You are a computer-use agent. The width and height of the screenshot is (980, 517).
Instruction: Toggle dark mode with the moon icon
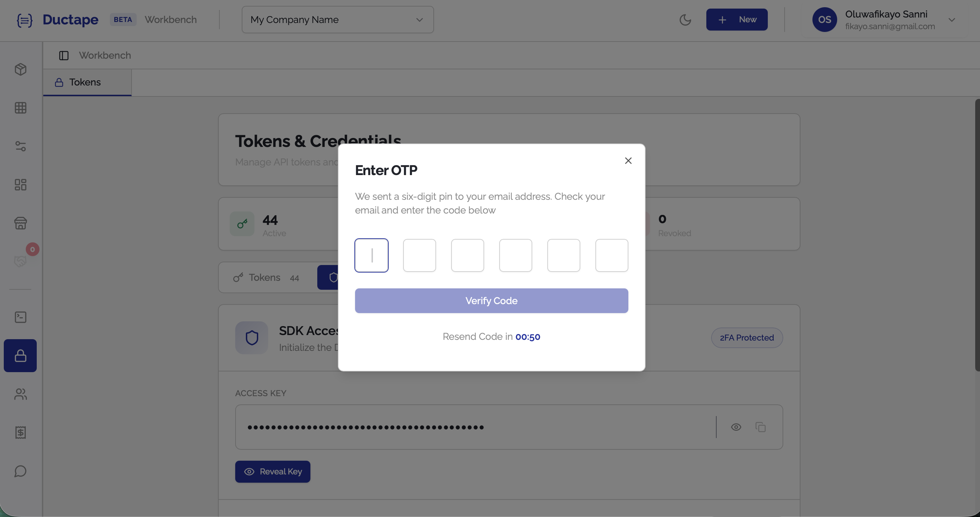coord(685,20)
